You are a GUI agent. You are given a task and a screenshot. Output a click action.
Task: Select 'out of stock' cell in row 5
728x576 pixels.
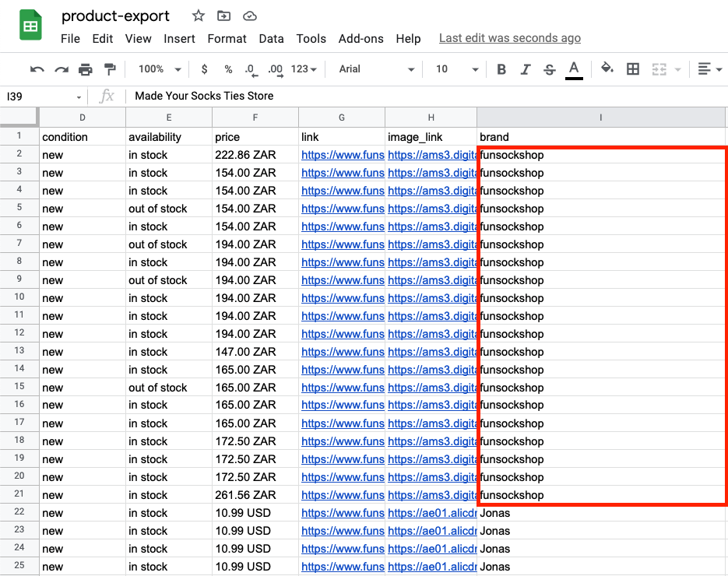point(169,209)
